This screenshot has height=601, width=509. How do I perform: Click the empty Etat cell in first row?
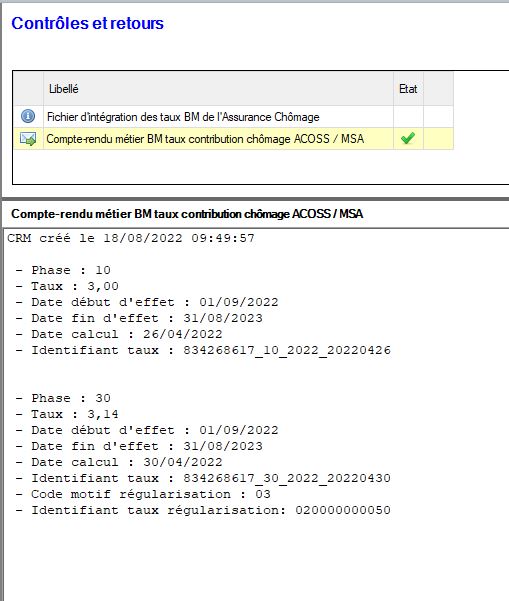click(408, 117)
